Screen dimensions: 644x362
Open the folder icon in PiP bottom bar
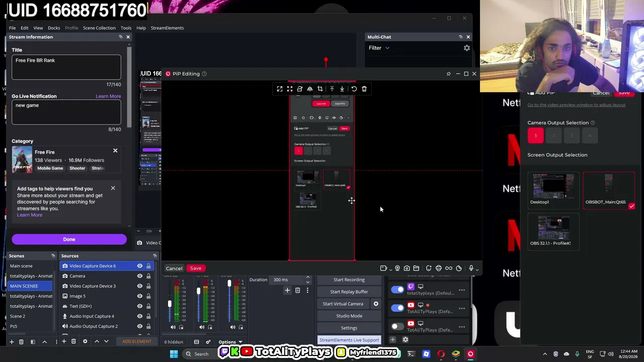(416, 268)
